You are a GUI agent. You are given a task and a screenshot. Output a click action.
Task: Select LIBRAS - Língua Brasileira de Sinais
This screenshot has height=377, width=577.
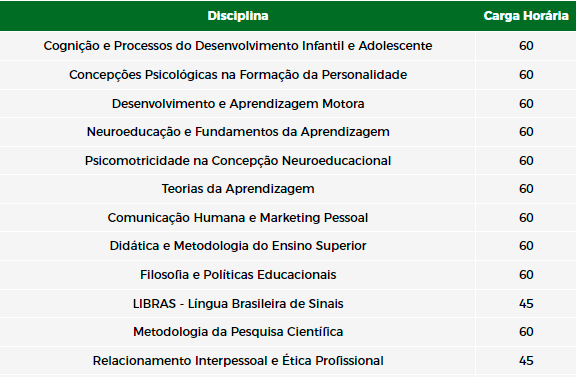click(x=238, y=304)
